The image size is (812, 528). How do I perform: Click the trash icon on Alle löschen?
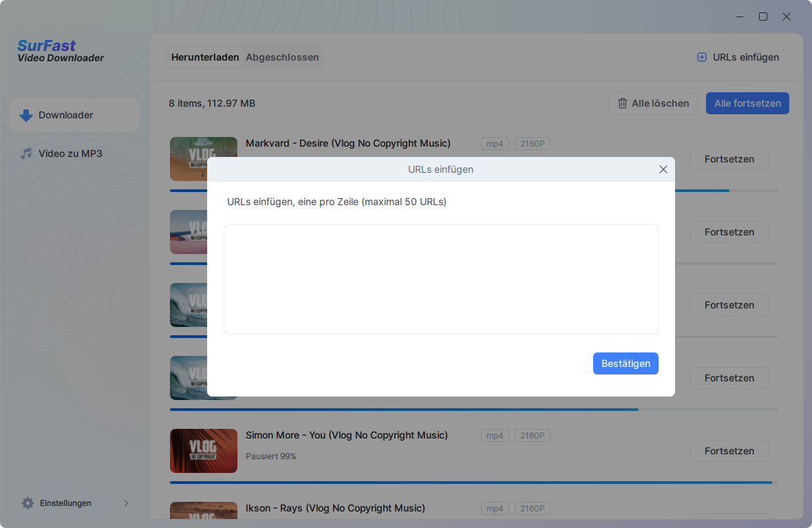point(623,103)
